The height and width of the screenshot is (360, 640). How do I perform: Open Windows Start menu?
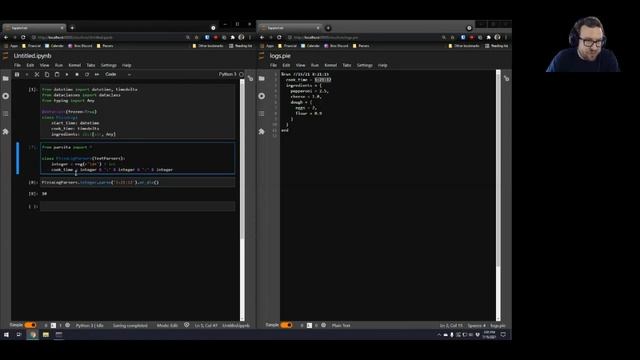pyautogui.click(x=6, y=335)
